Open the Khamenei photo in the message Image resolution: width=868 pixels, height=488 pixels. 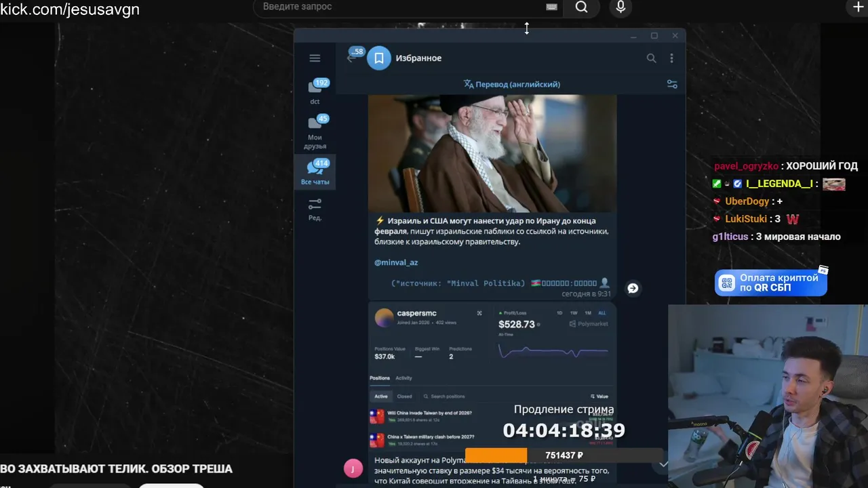[x=492, y=153]
